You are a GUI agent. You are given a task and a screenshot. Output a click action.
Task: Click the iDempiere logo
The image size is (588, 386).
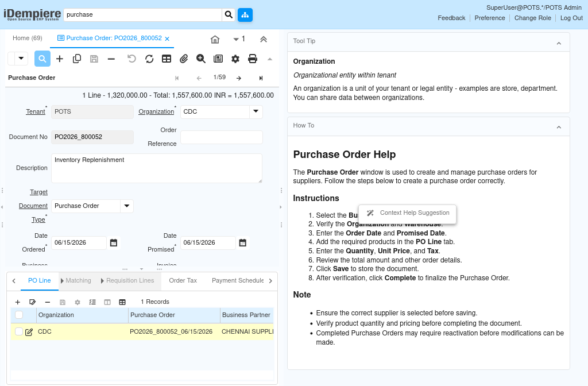pos(32,14)
